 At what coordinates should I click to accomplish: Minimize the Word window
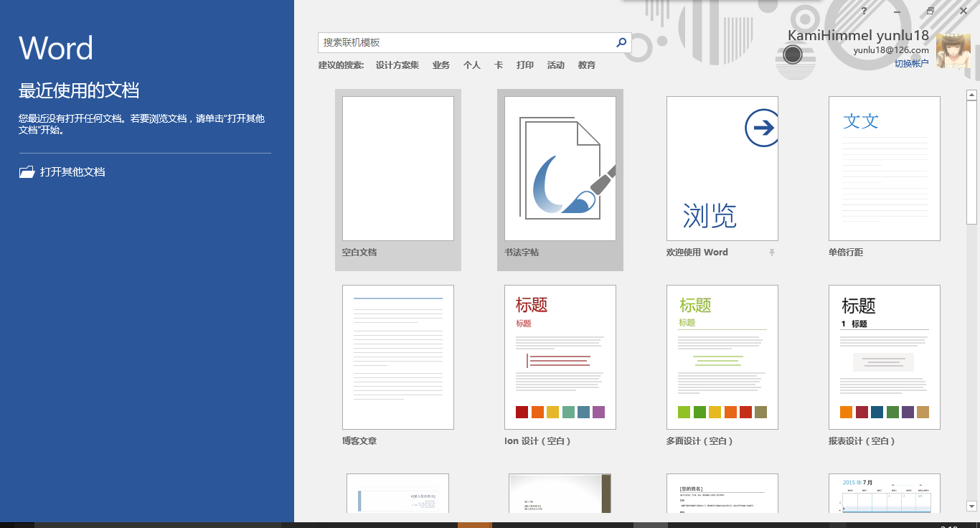[x=897, y=11]
